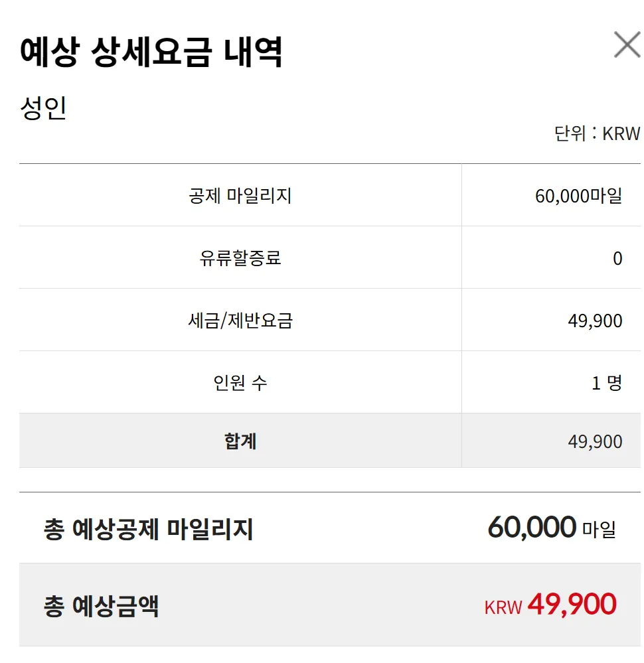The width and height of the screenshot is (644, 663).
Task: Select the 공제 마일리지 row label
Action: (240, 196)
